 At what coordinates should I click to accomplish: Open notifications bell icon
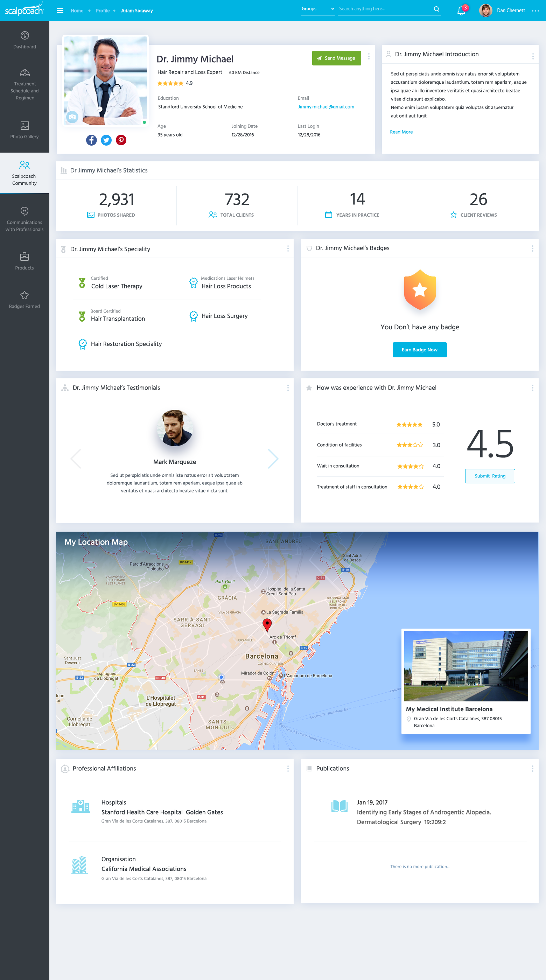pyautogui.click(x=461, y=10)
